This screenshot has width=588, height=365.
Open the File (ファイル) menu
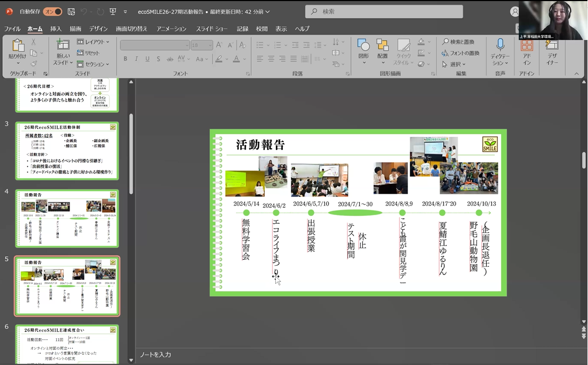(13, 29)
